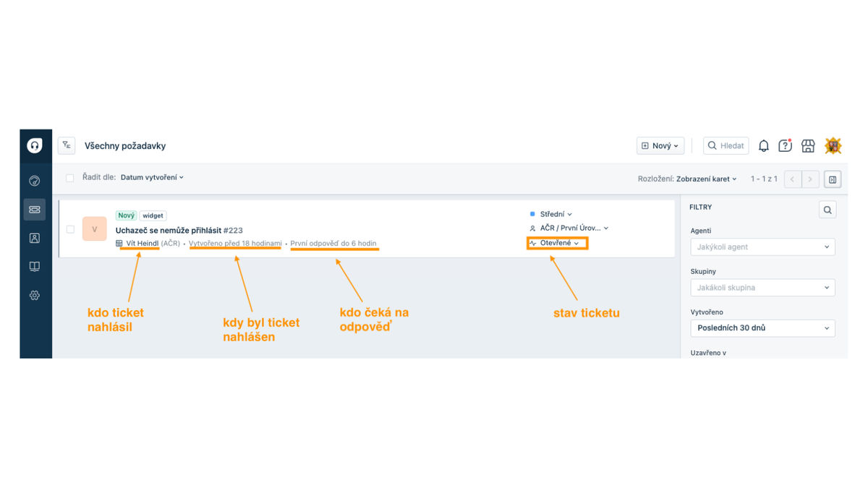Open the help question mark icon

coord(785,146)
